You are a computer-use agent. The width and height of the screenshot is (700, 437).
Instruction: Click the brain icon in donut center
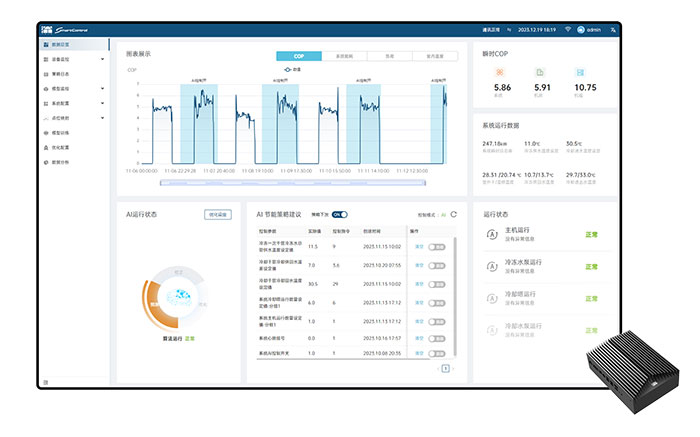pos(179,296)
